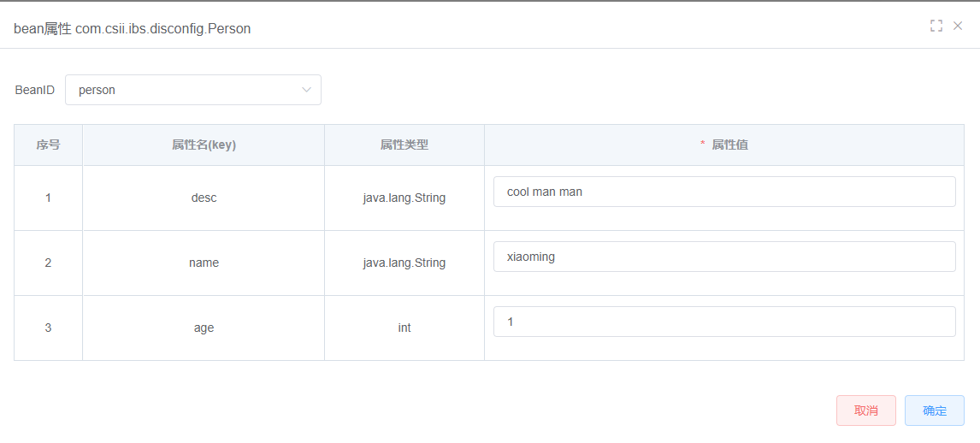Select the 'name' property name cell
Screen dimensions: 980x443
tap(204, 263)
